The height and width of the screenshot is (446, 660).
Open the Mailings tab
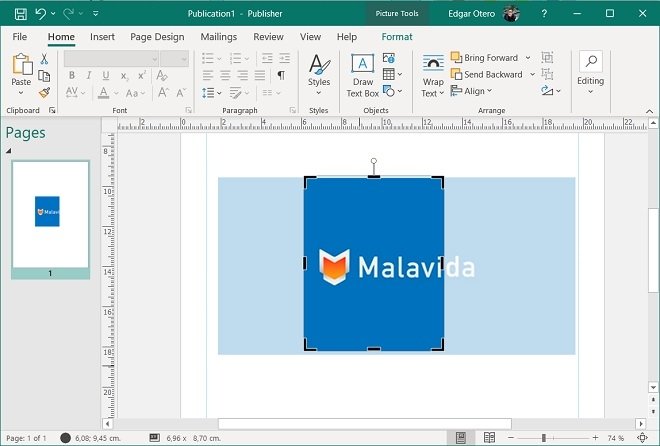coord(218,37)
